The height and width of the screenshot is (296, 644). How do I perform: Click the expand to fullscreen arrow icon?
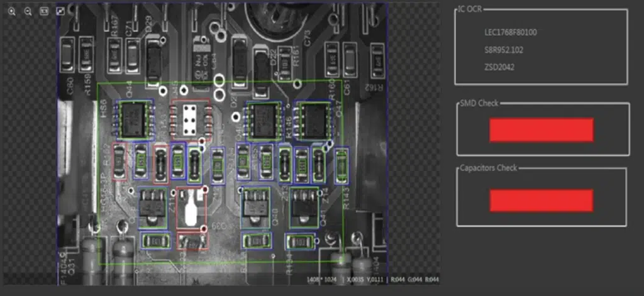pos(60,11)
